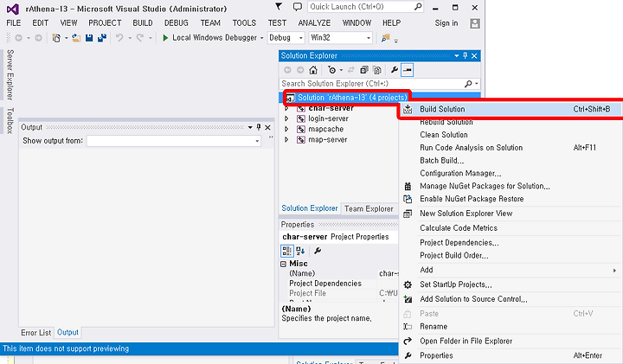Select Manage NuGet Packages for Solution
Screen dimensions: 623x364
pyautogui.click(x=511, y=186)
